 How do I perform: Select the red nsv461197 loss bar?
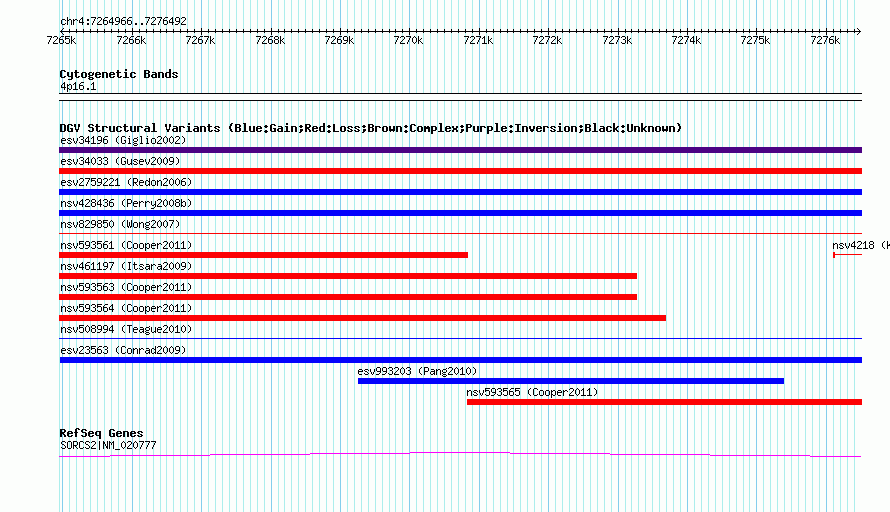348,276
